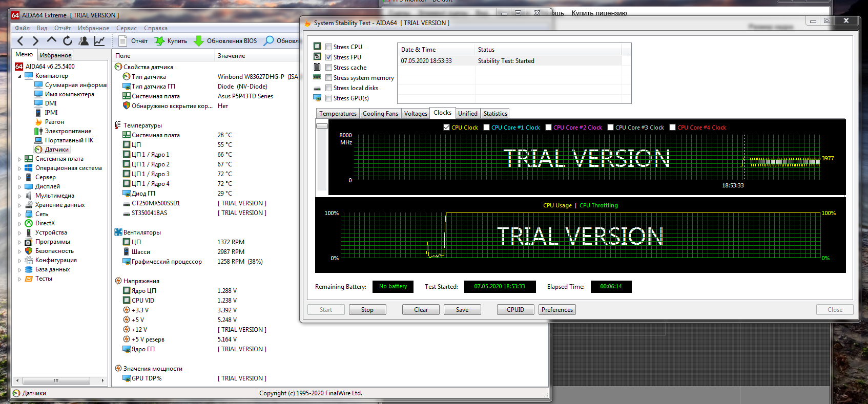Open the CPUID button
Viewport: 868px width, 404px height.
(x=515, y=310)
